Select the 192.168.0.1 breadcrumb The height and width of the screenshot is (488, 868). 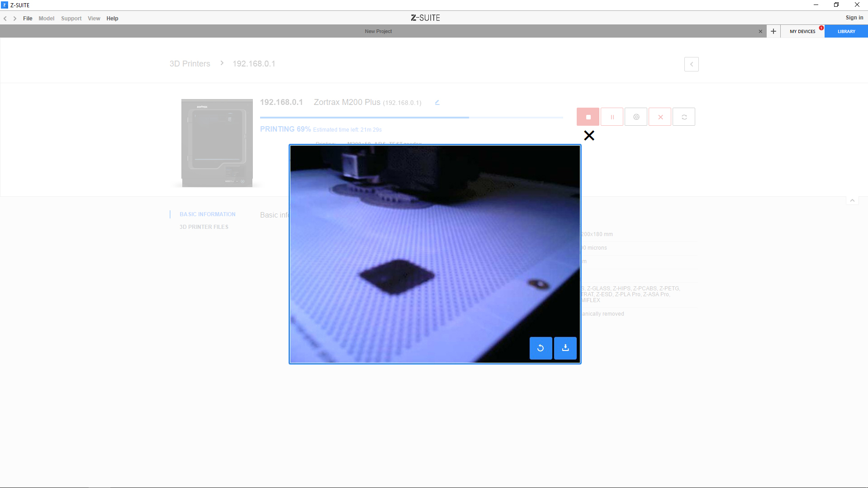coord(254,64)
